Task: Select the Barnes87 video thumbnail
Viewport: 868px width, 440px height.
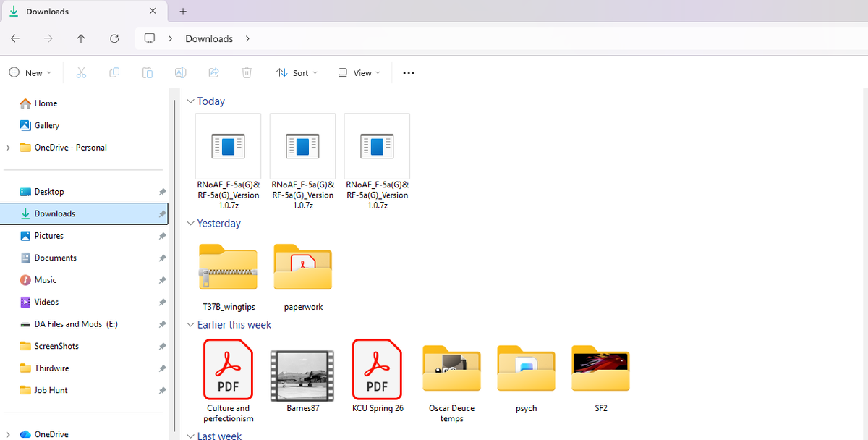Action: (x=302, y=376)
